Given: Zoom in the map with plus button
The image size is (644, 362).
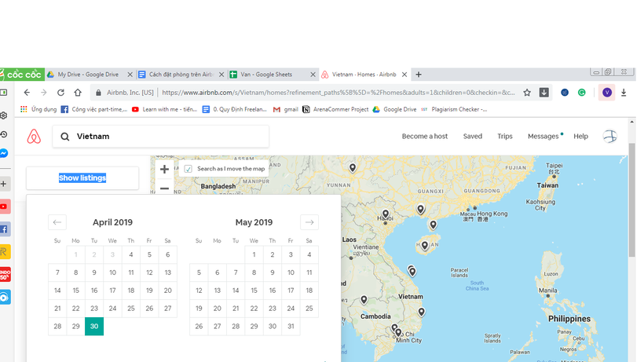Looking at the screenshot, I should (x=164, y=169).
